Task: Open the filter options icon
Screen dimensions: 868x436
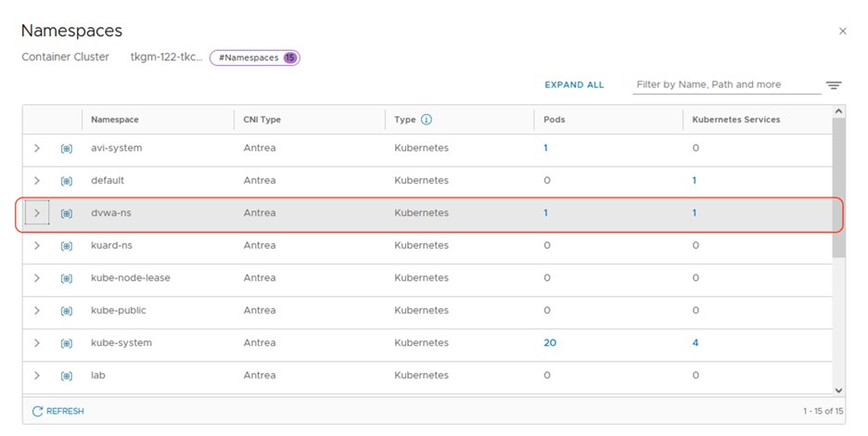Action: click(834, 85)
